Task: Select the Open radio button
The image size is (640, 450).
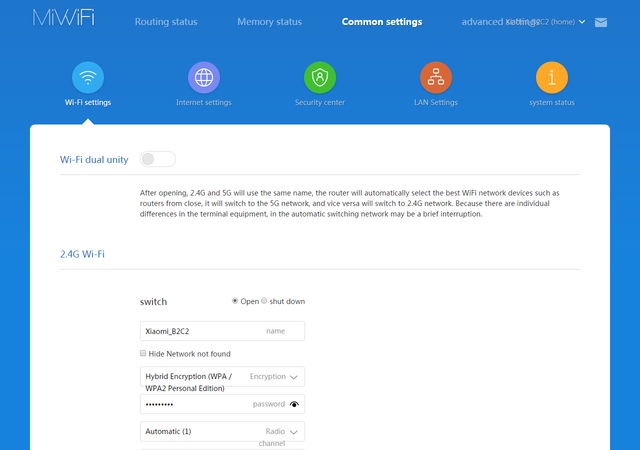Action: [x=235, y=301]
